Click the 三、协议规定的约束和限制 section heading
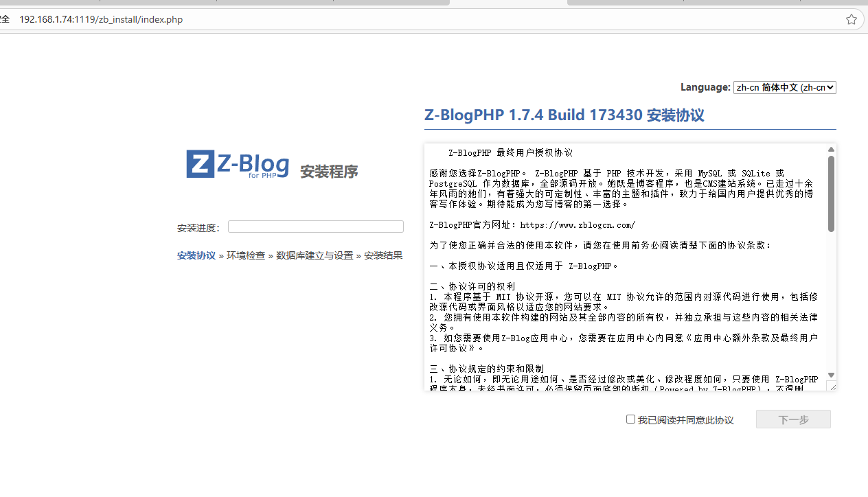The image size is (868, 497). [x=487, y=369]
